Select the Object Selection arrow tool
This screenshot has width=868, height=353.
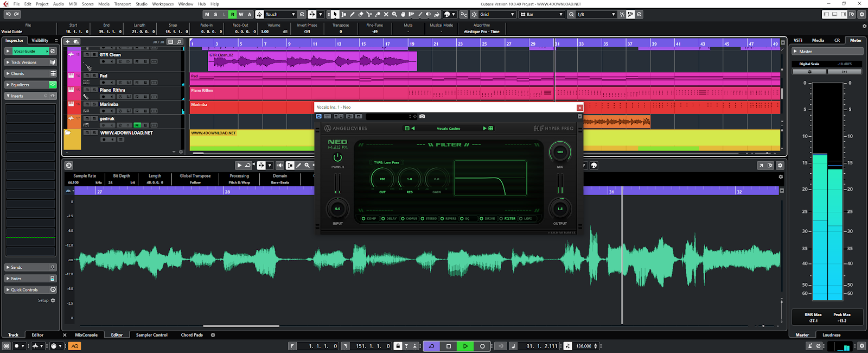pos(335,15)
